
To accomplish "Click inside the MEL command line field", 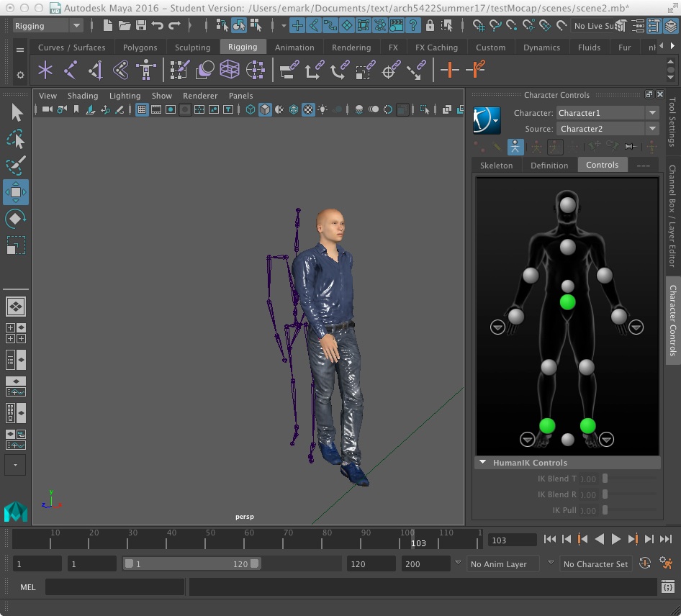I will (115, 586).
